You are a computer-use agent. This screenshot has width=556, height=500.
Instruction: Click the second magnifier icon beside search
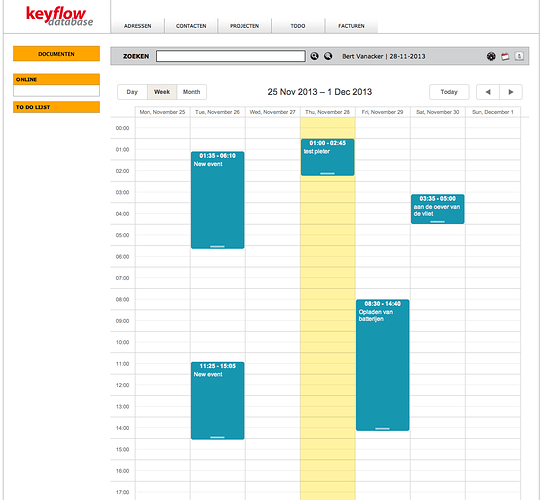click(328, 56)
